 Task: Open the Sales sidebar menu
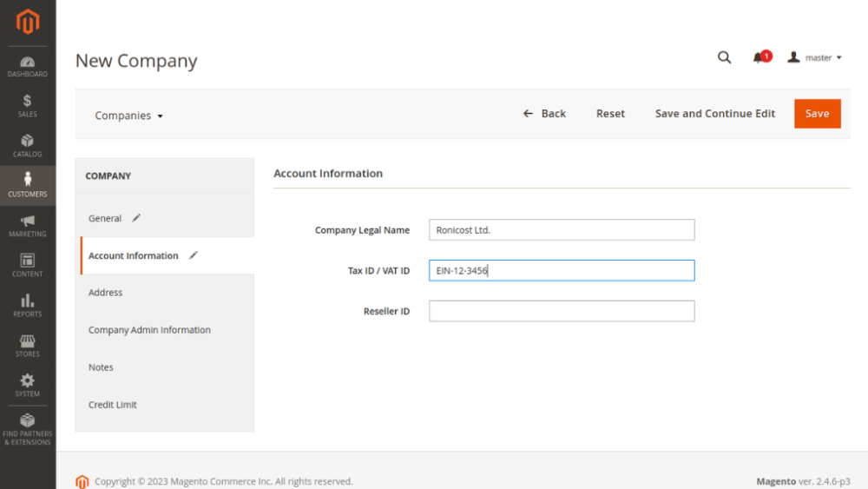(28, 106)
